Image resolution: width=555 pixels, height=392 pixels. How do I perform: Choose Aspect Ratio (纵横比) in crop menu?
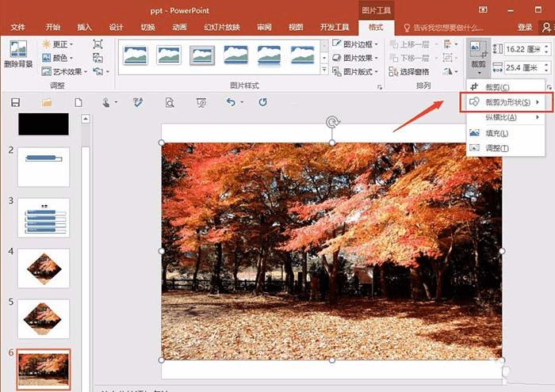501,117
